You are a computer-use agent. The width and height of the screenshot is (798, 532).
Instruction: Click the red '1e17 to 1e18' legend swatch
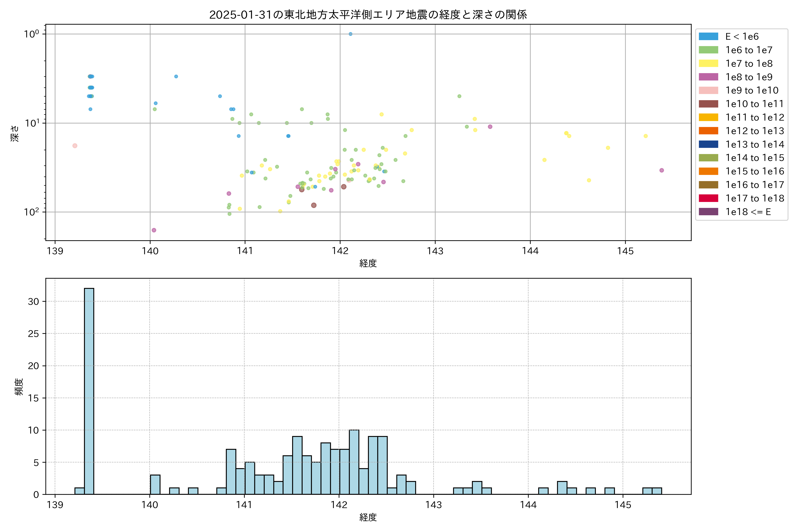coord(708,198)
